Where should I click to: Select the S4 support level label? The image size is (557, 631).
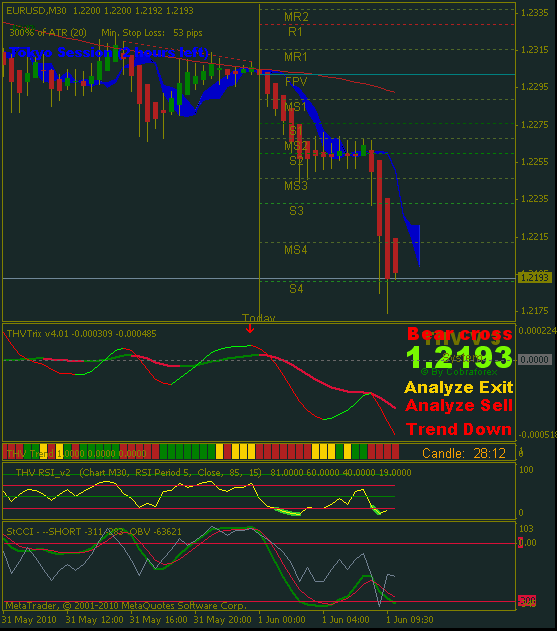click(296, 289)
